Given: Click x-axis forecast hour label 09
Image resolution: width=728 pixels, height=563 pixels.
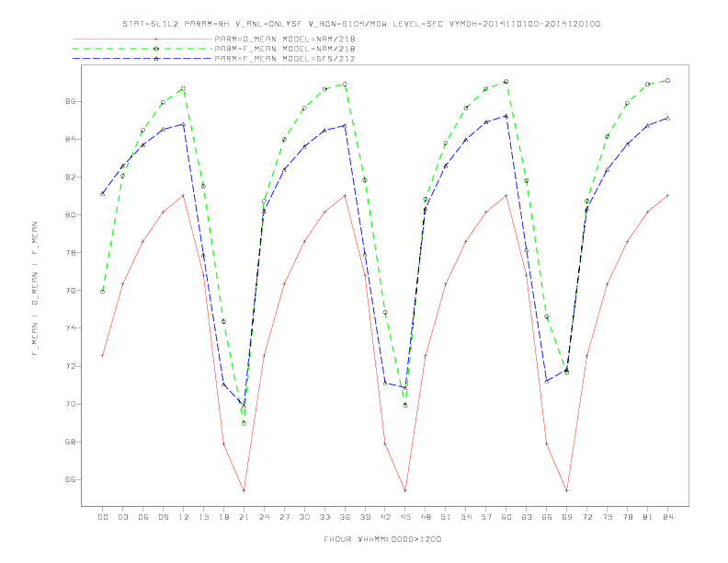Looking at the screenshot, I should tap(163, 517).
